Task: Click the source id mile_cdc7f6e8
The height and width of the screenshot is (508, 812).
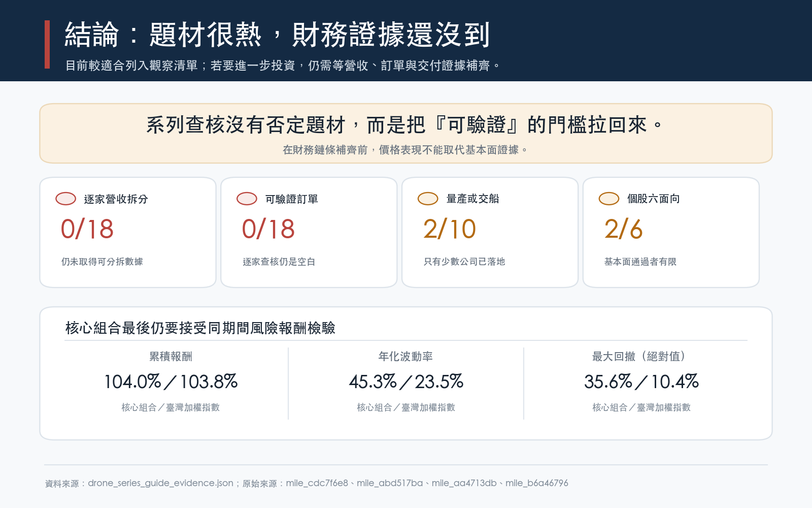Action: tap(317, 483)
